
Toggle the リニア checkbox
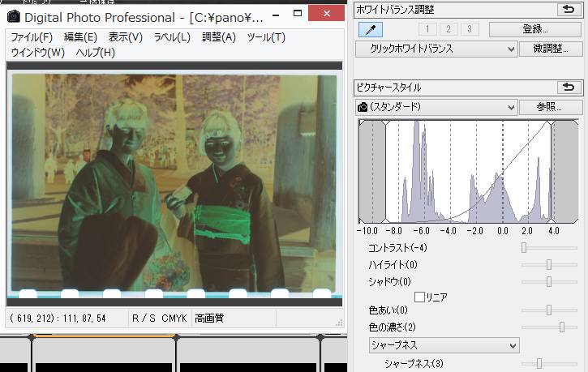tap(419, 297)
